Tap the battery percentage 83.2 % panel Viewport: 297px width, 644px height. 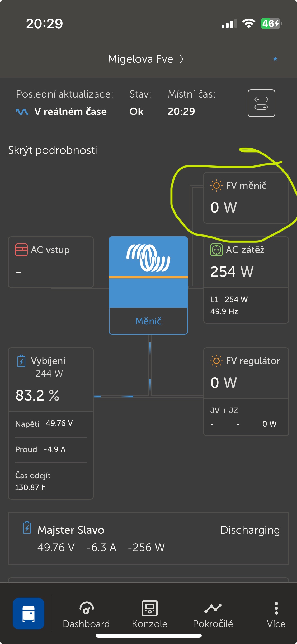click(37, 395)
